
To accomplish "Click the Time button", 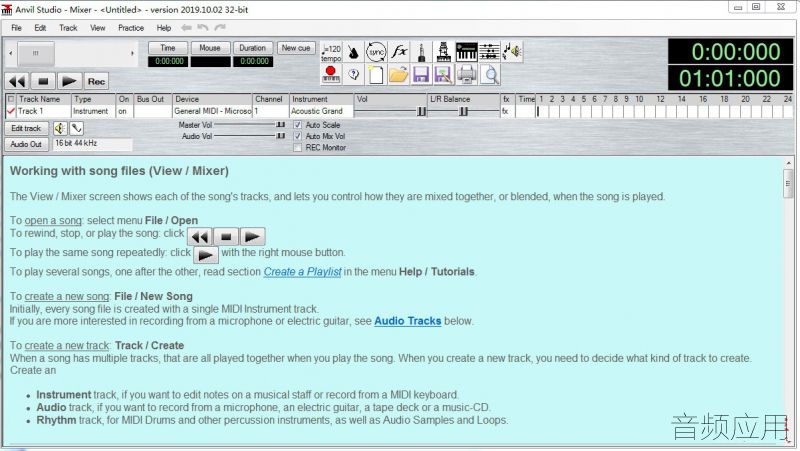I will click(168, 48).
